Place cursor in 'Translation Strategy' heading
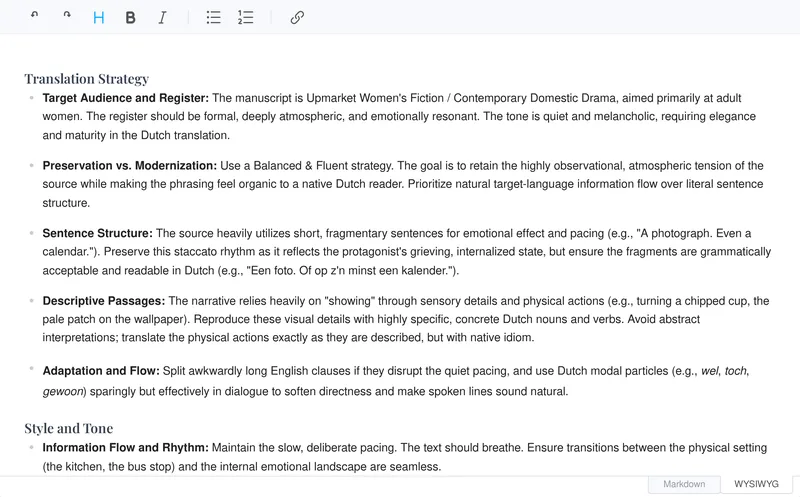This screenshot has width=800, height=497. tap(87, 79)
